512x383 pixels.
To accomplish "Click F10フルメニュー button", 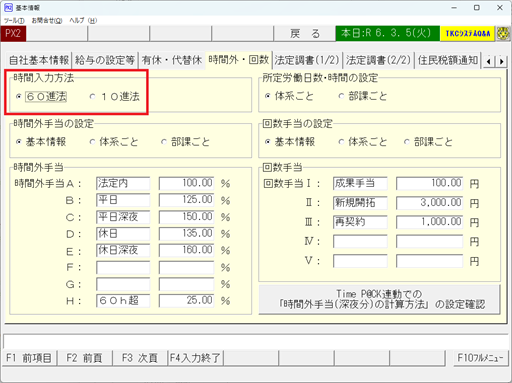I will click(481, 358).
